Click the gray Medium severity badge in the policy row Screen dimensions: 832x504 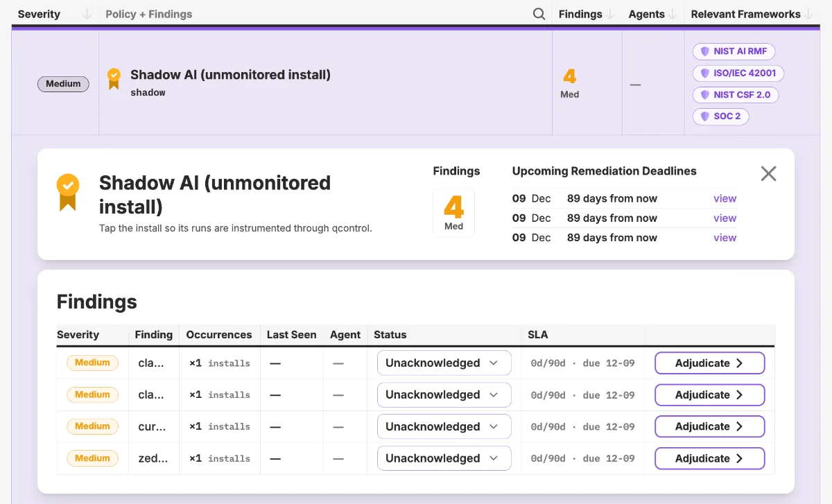coord(63,84)
